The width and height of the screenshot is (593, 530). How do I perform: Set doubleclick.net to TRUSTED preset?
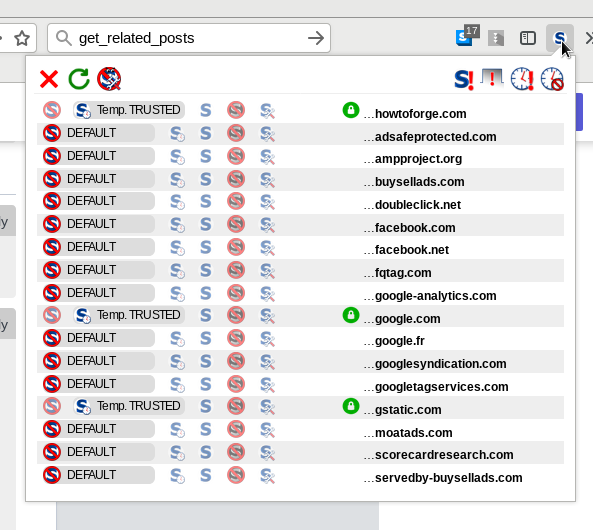[x=205, y=201]
